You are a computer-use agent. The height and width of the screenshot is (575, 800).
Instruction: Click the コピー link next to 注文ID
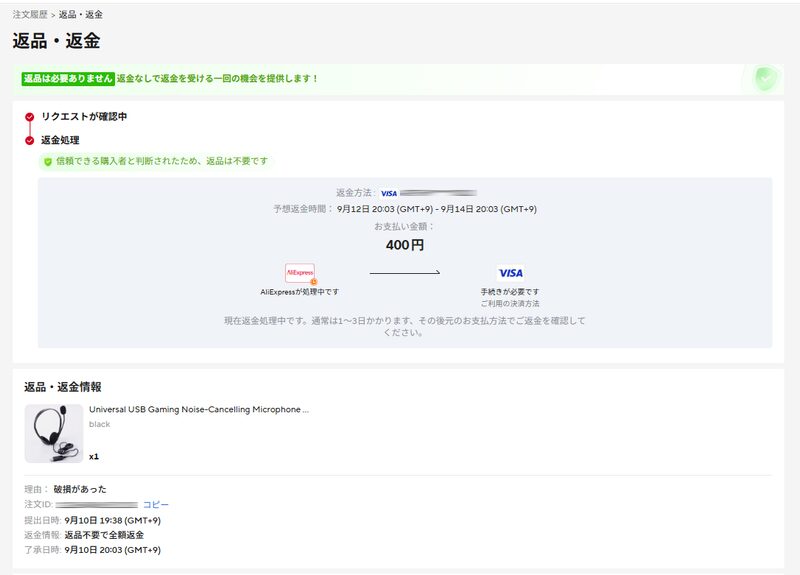156,505
